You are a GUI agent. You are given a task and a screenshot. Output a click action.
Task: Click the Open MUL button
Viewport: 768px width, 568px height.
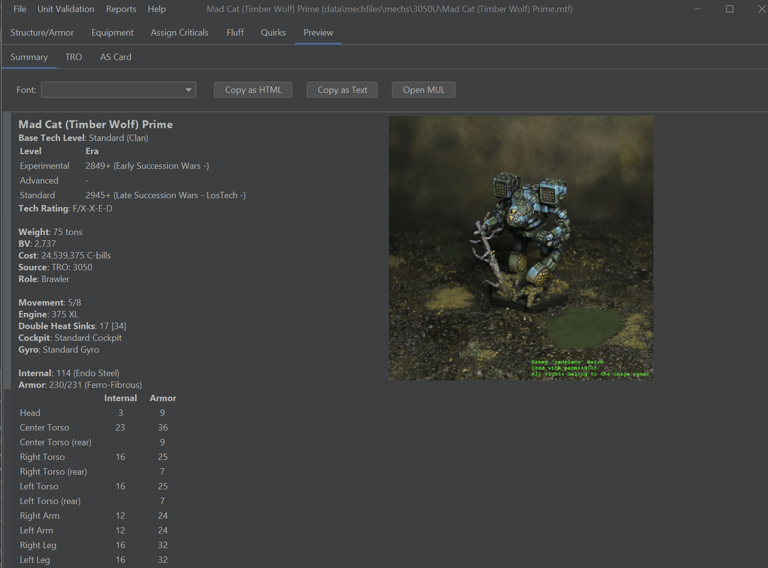(424, 90)
